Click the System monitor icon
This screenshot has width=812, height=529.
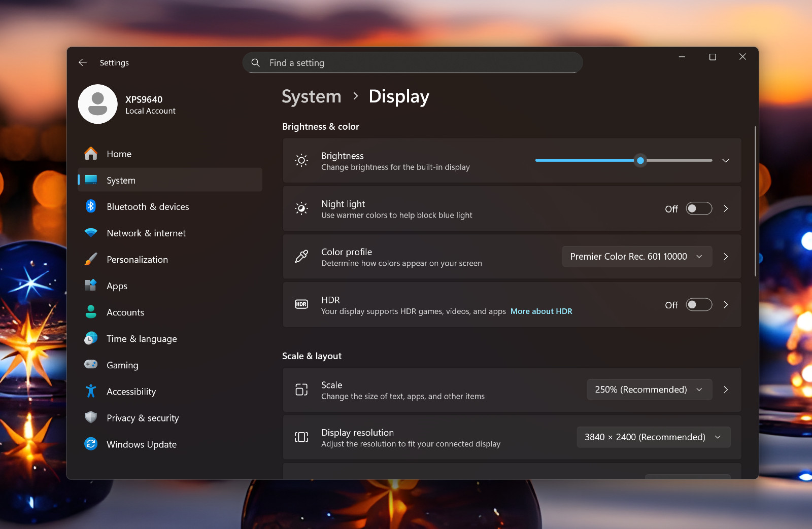coord(91,180)
